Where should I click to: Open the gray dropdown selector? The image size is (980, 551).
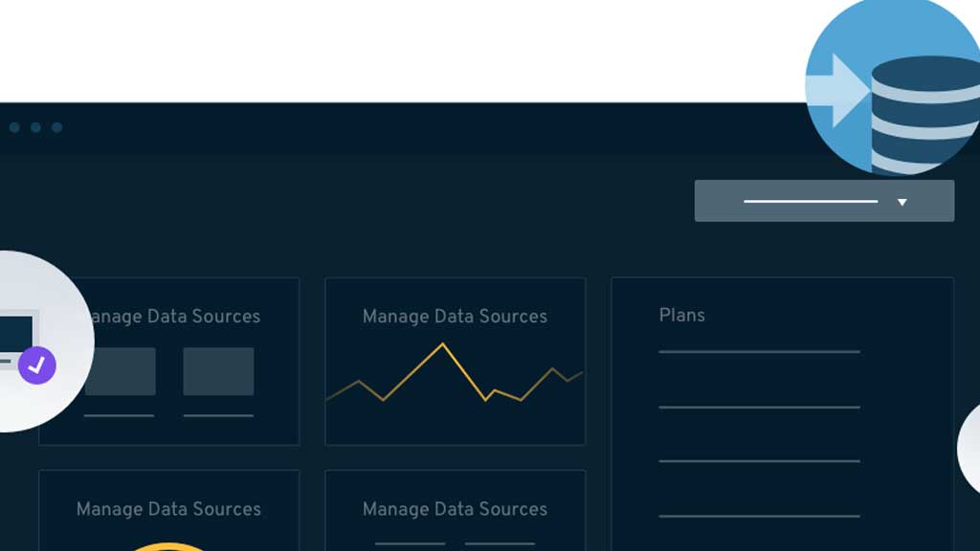824,201
